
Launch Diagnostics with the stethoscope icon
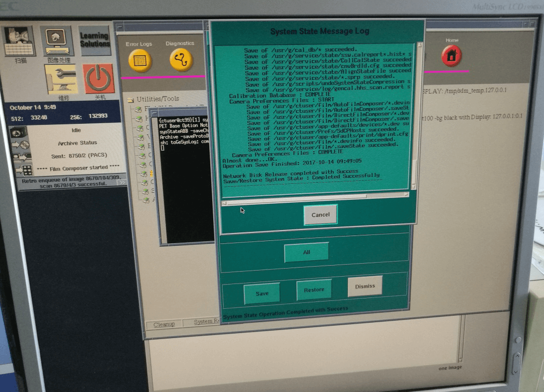181,60
